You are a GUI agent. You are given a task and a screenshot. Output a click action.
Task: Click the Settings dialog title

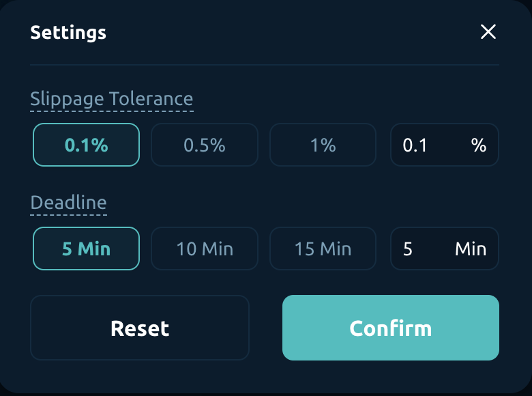point(68,32)
